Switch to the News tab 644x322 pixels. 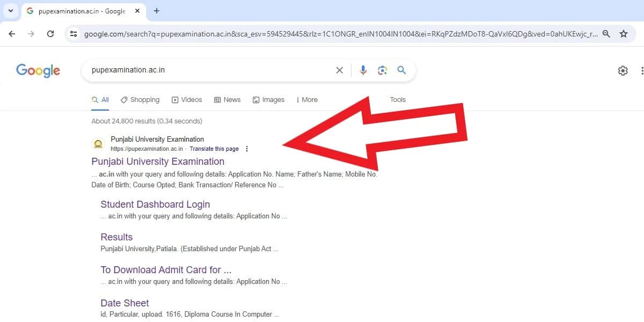click(227, 100)
